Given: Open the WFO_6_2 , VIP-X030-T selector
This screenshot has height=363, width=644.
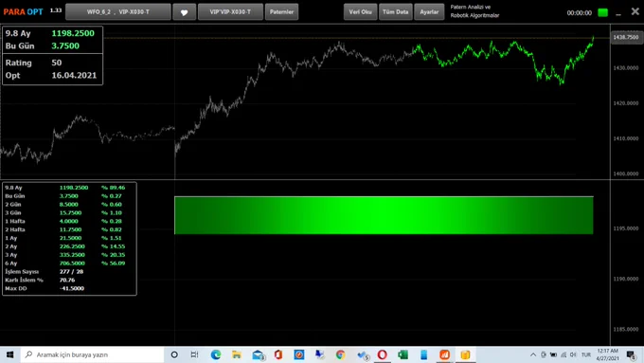Looking at the screenshot, I should [117, 12].
